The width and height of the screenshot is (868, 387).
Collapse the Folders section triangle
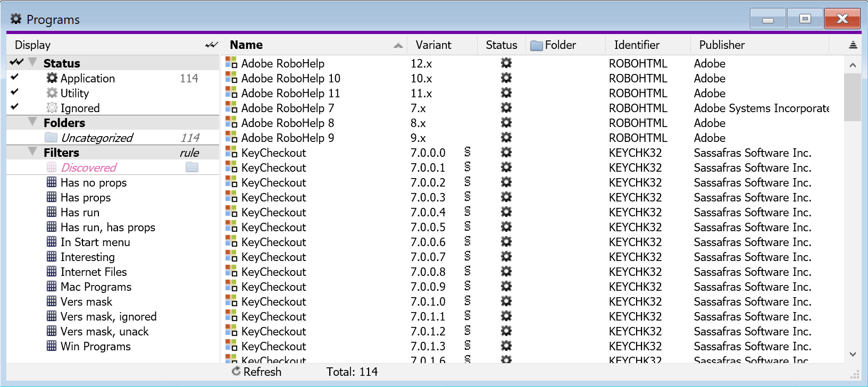(32, 122)
